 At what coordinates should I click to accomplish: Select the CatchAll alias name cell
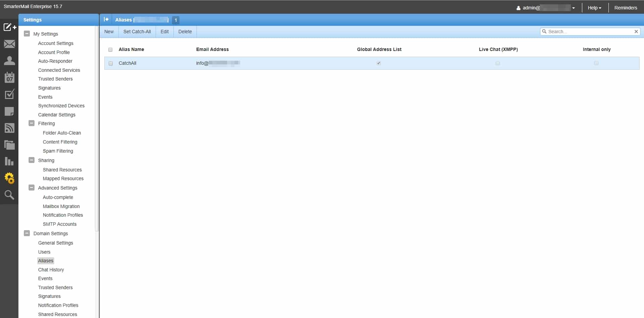pyautogui.click(x=127, y=63)
